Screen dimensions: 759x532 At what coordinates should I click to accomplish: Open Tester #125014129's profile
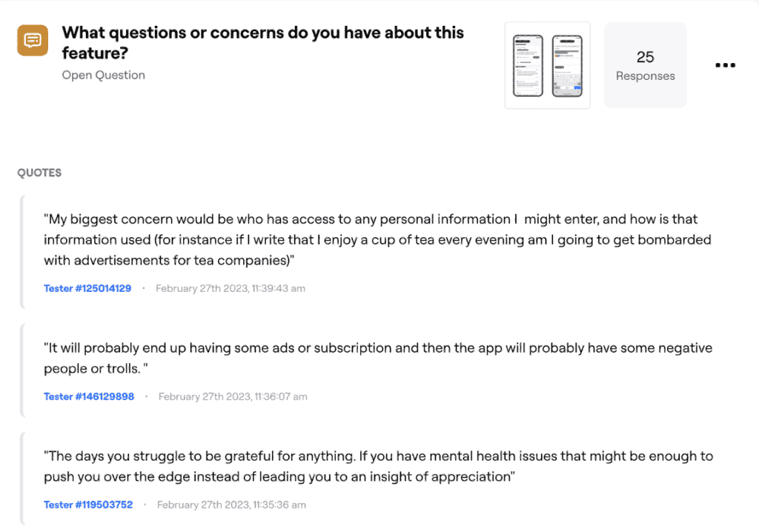tap(87, 288)
